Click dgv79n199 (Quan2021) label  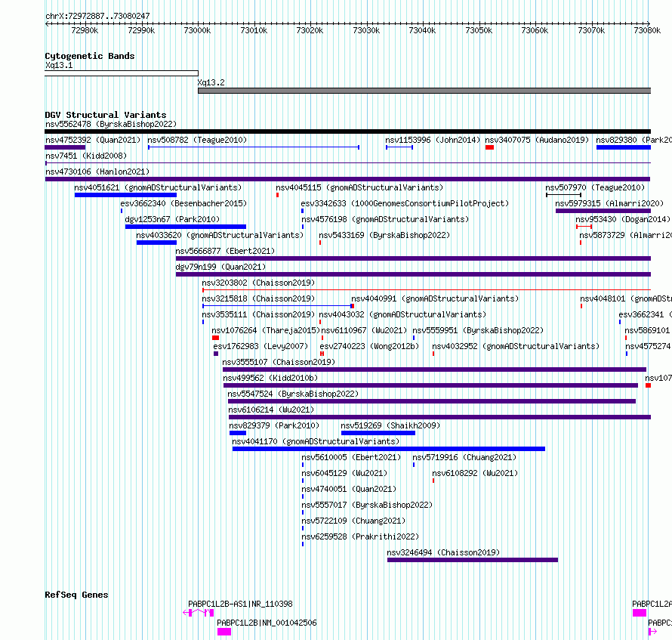[220, 267]
